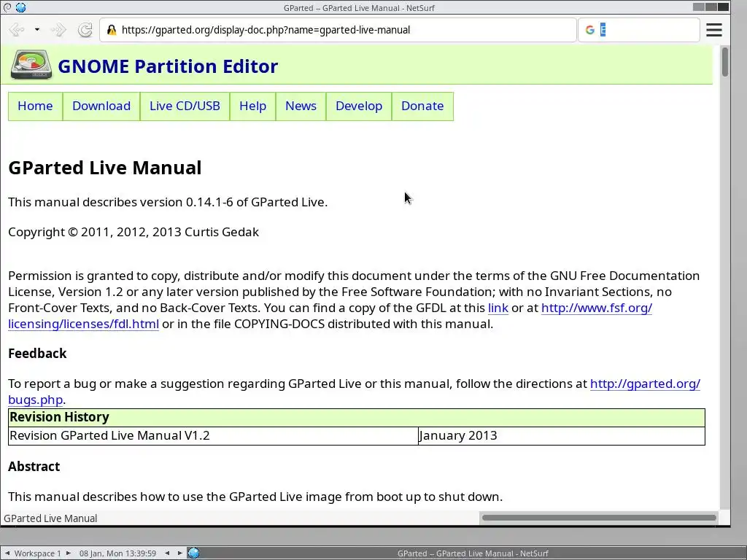The height and width of the screenshot is (560, 747).
Task: Click the 'Abstract' section heading
Action: [34, 466]
